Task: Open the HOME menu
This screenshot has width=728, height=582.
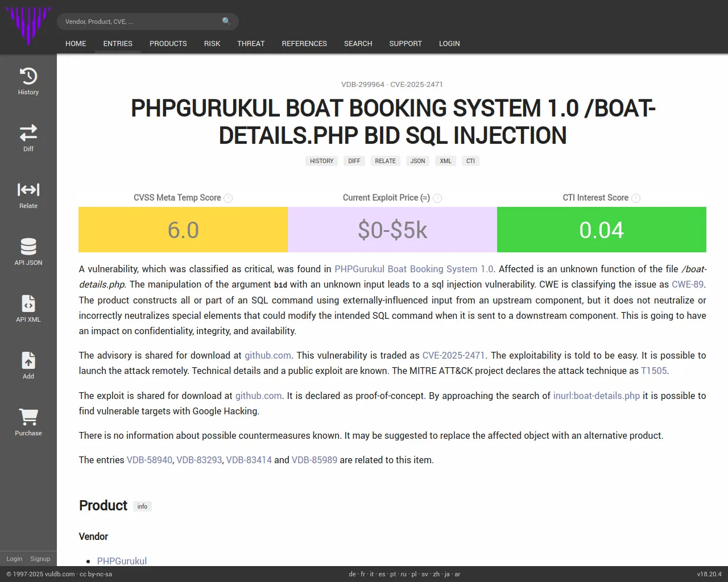Action: point(76,43)
